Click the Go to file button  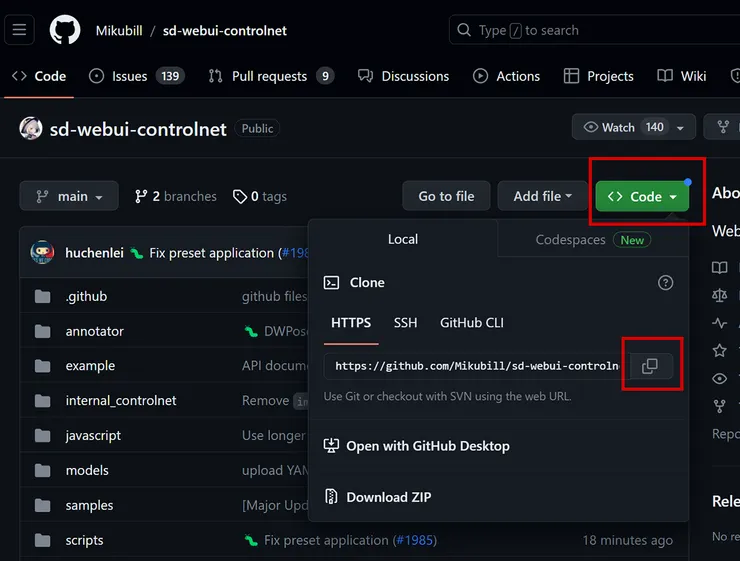coord(446,196)
